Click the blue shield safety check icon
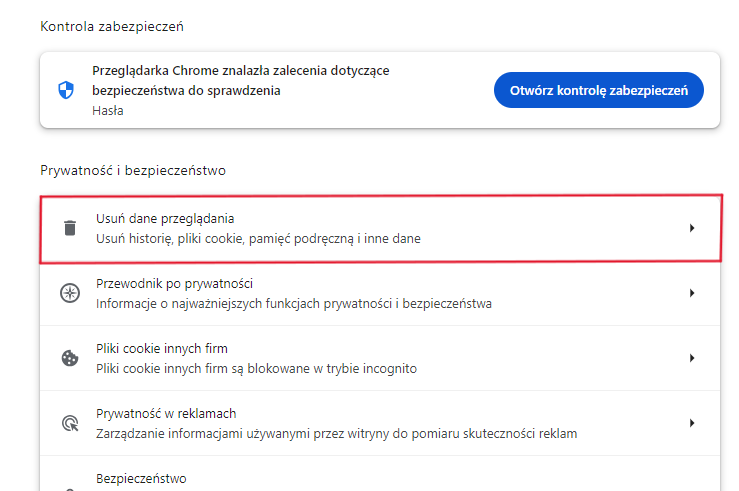 (66, 90)
